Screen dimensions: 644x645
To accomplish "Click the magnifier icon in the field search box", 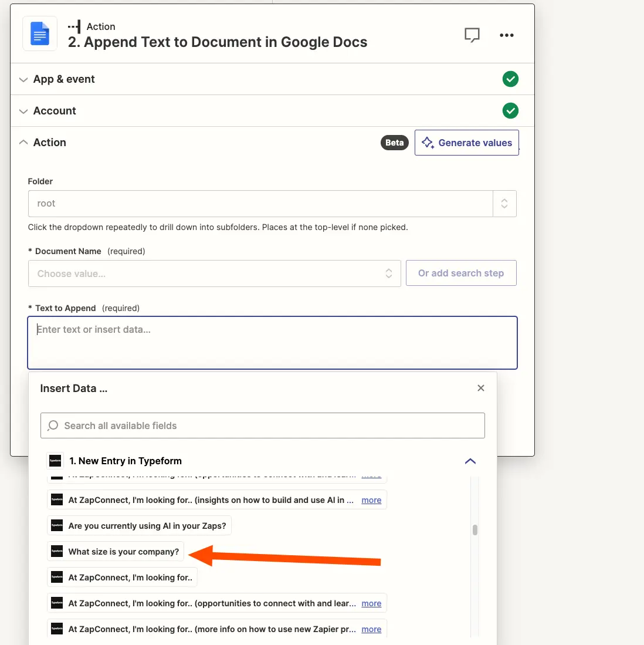I will click(x=53, y=426).
